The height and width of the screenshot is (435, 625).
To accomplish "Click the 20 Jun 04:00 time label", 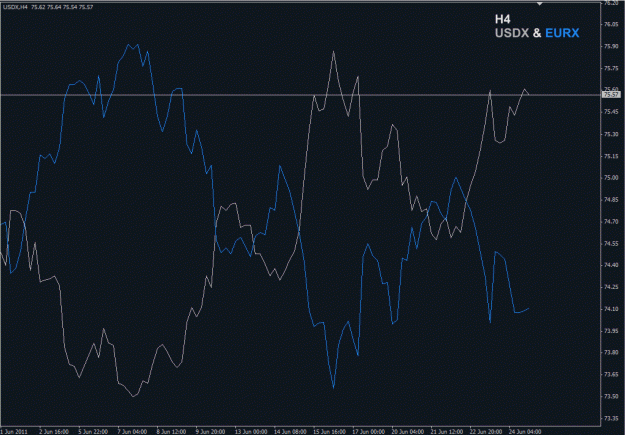I will click(x=406, y=431).
